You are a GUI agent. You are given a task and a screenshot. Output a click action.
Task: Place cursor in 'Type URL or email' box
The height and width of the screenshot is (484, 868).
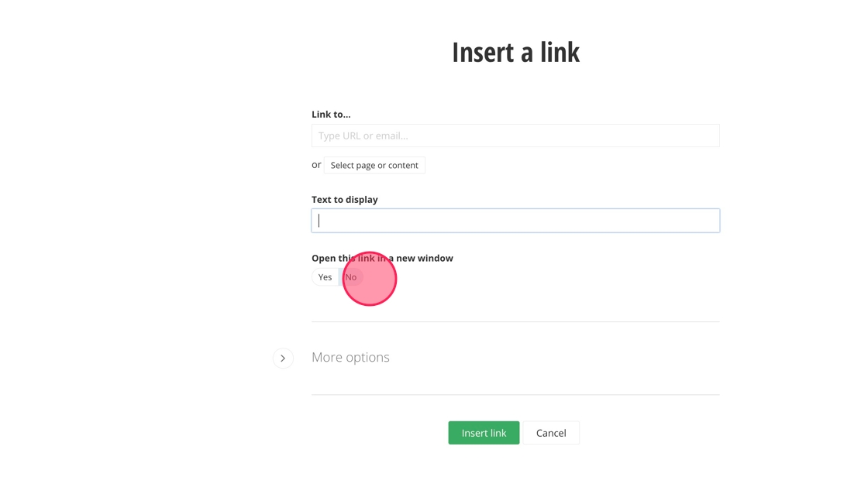pyautogui.click(x=465, y=136)
